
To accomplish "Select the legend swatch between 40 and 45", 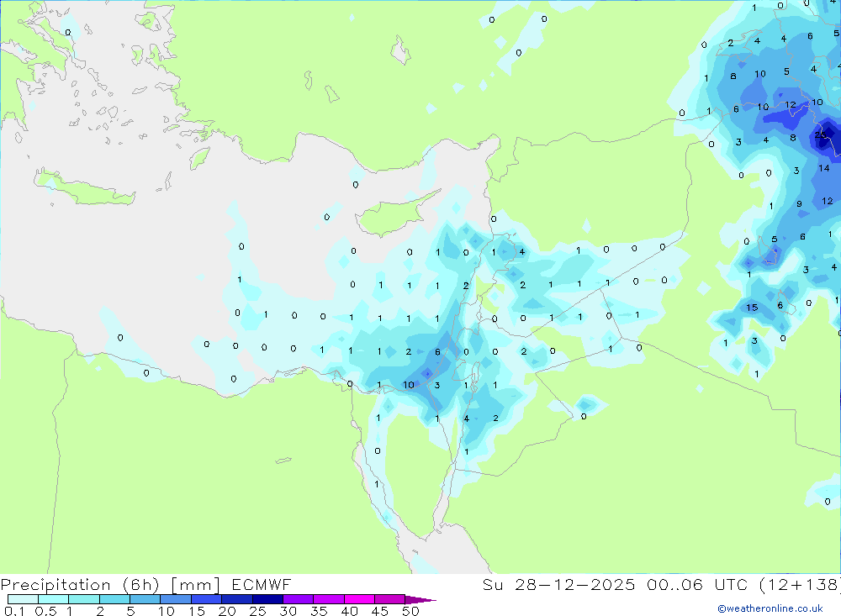I will point(359,599).
